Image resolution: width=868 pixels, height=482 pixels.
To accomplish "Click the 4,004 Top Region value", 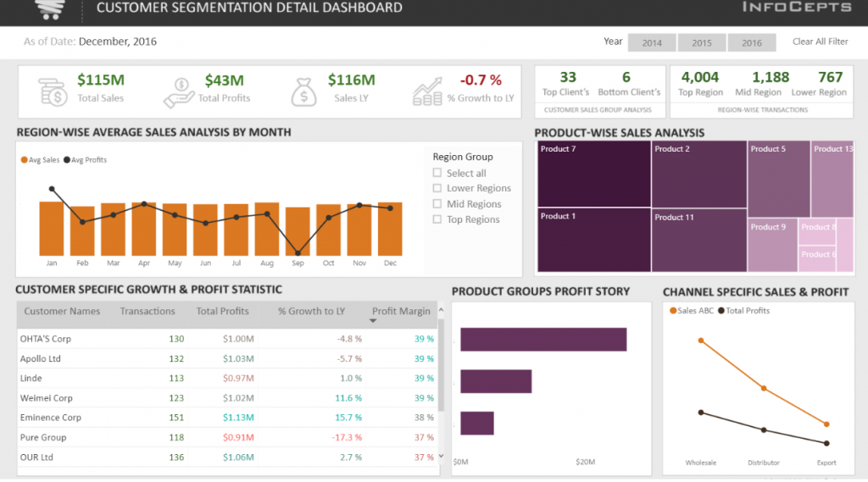I will [x=700, y=77].
